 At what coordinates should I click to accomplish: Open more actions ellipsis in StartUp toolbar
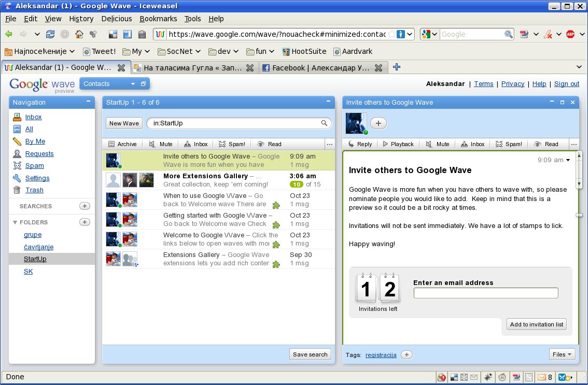[330, 144]
